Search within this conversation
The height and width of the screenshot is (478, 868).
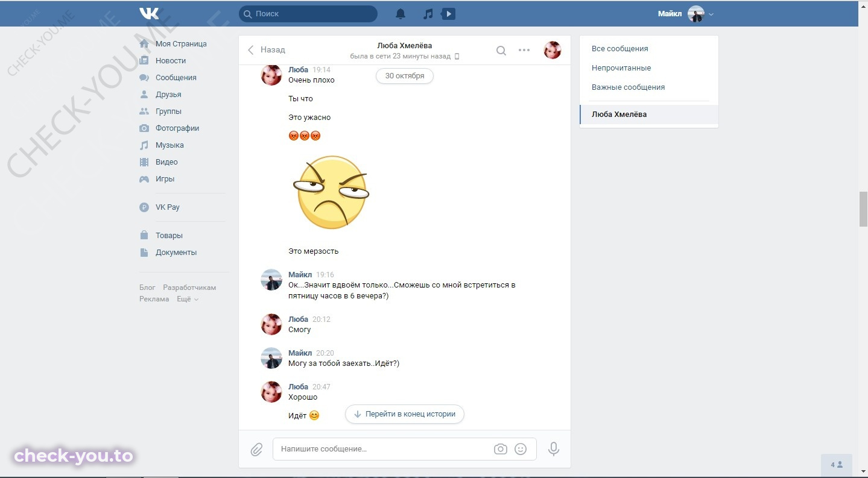[x=501, y=51]
